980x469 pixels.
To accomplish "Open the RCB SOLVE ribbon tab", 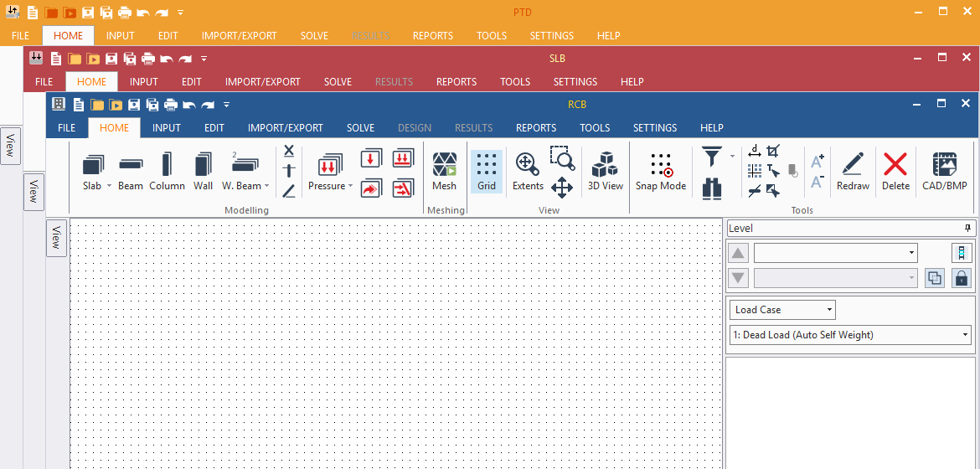I will 360,128.
